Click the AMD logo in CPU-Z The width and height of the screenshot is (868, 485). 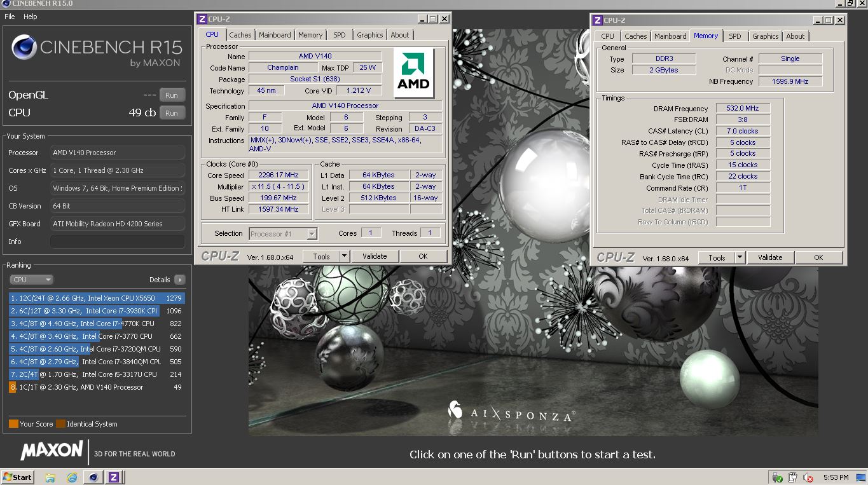(x=413, y=73)
